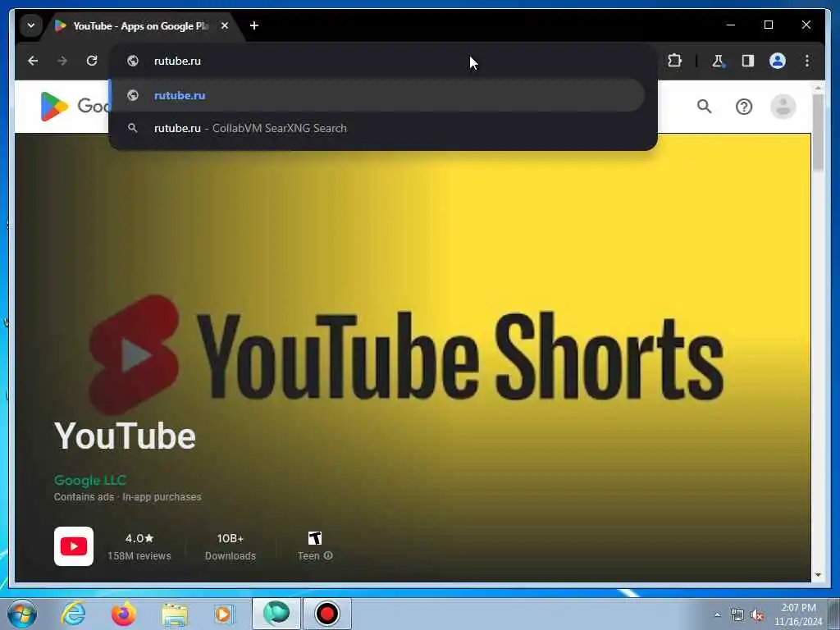The image size is (840, 630).
Task: Toggle the browser side panel
Action: click(x=748, y=61)
